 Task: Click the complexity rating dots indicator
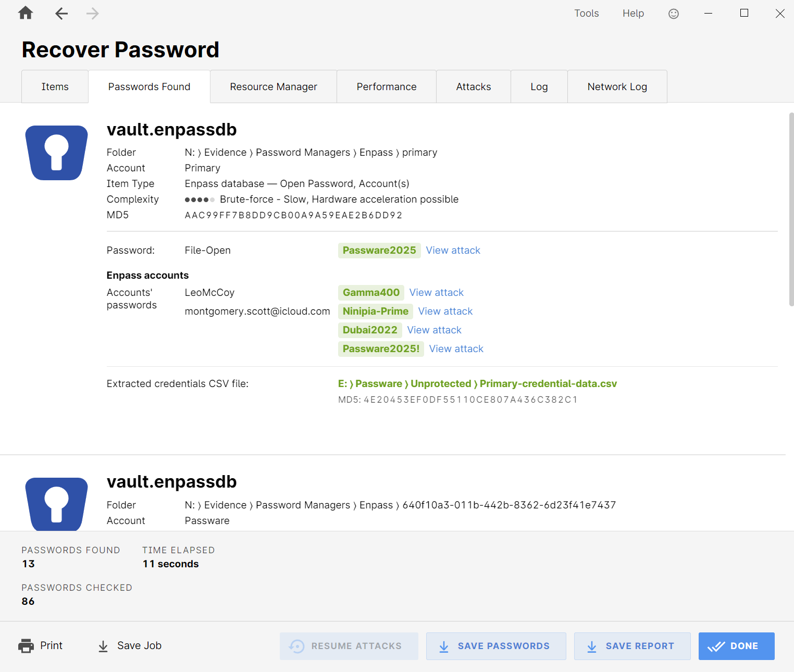pos(198,200)
